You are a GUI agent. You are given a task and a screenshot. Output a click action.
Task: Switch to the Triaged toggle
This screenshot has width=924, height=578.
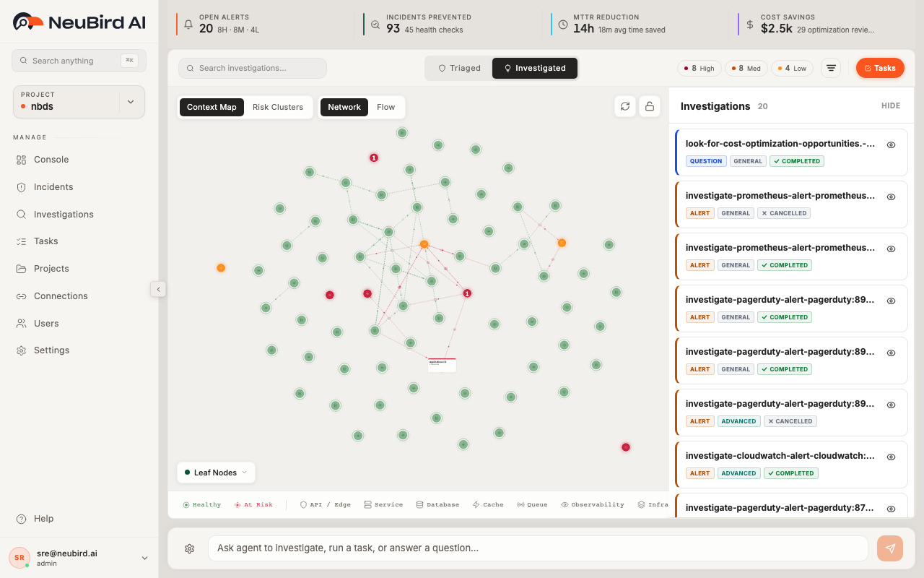(461, 68)
